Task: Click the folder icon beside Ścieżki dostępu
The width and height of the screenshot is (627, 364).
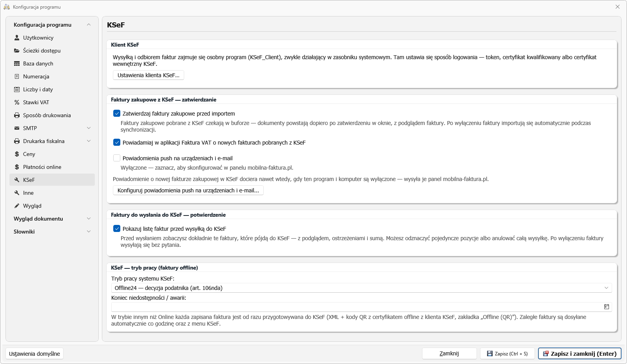Action: tap(17, 51)
